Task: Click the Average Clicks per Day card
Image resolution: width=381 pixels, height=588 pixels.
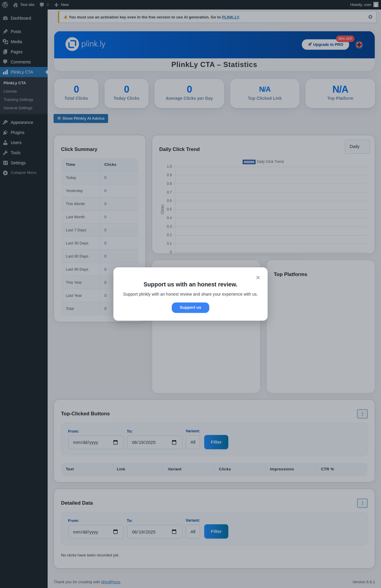Action: point(189,93)
